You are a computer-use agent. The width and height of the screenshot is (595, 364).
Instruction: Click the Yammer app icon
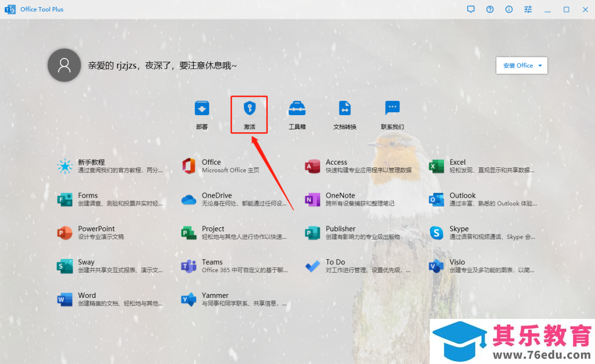(x=188, y=300)
